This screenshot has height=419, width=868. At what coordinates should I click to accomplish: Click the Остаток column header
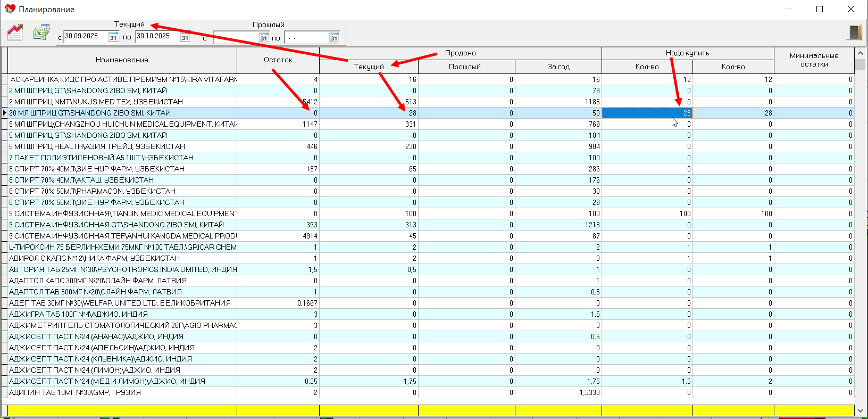point(278,60)
